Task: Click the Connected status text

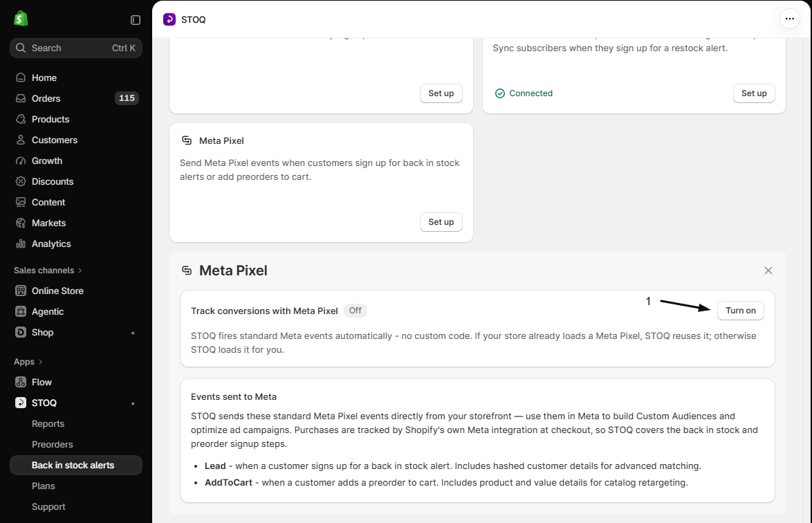Action: click(x=530, y=93)
